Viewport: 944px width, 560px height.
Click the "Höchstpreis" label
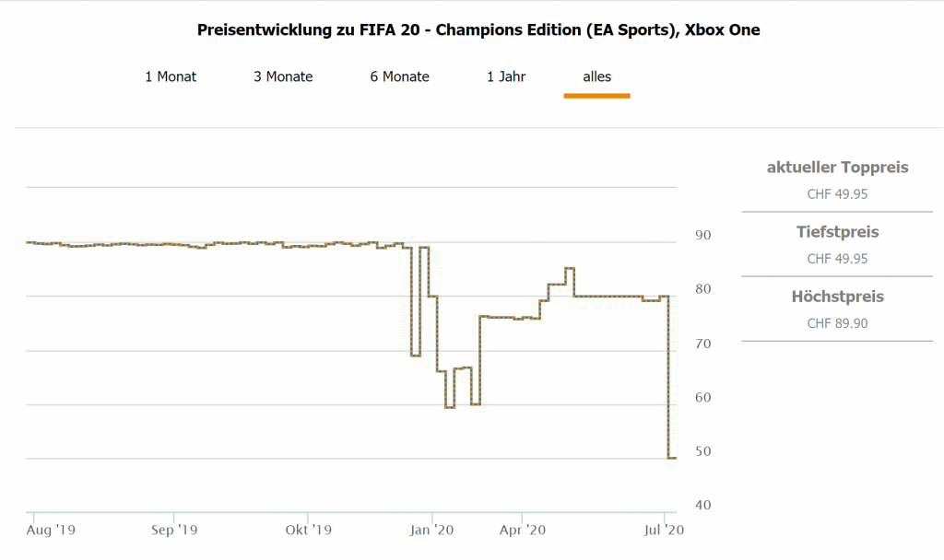(837, 297)
